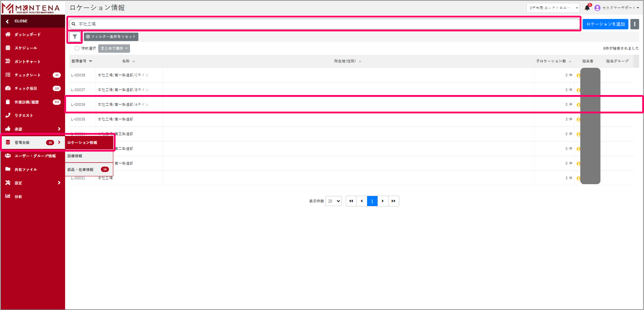Open ダッシュボード from sidebar

28,35
